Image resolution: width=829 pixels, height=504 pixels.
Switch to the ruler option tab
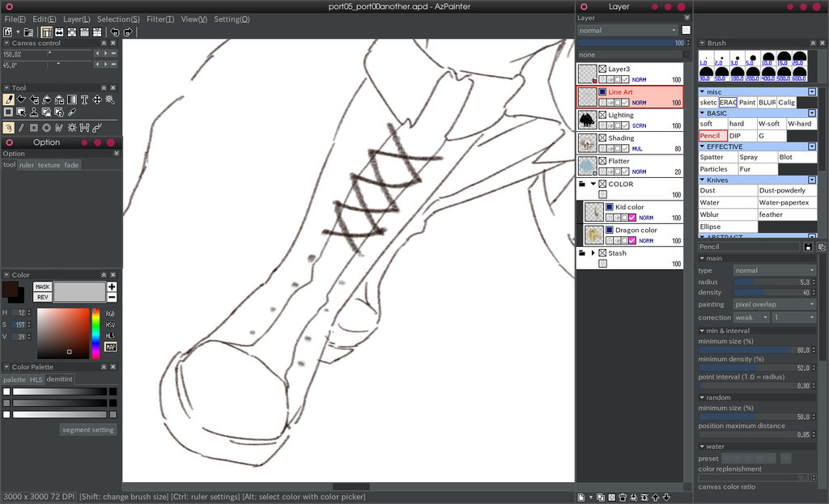point(27,165)
